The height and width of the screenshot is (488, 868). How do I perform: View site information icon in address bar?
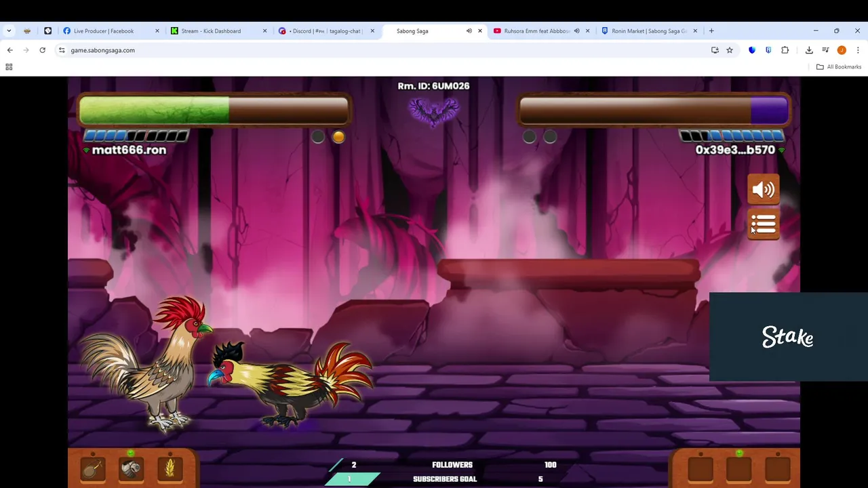(62, 50)
